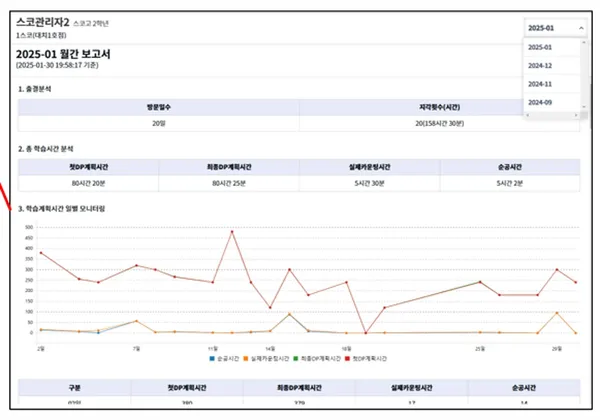Click the 7일 label on chart axis
The image size is (600, 420).
[136, 349]
